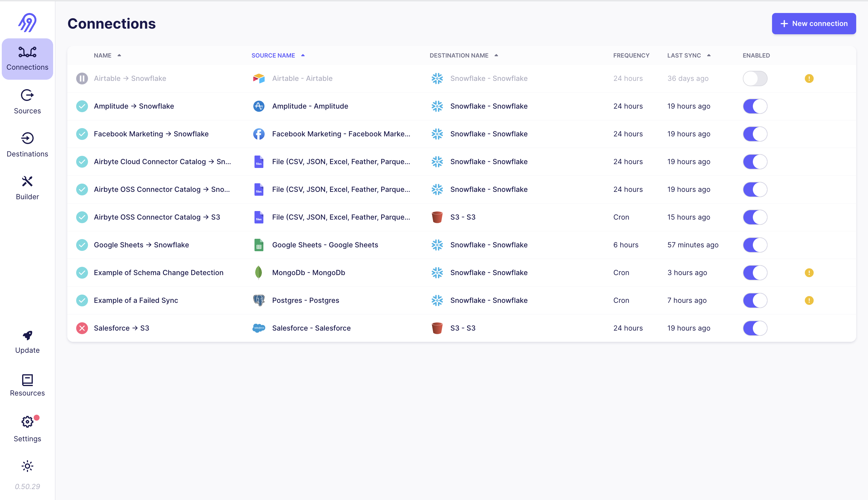
Task: Click the 36 days ago cell
Action: point(688,79)
